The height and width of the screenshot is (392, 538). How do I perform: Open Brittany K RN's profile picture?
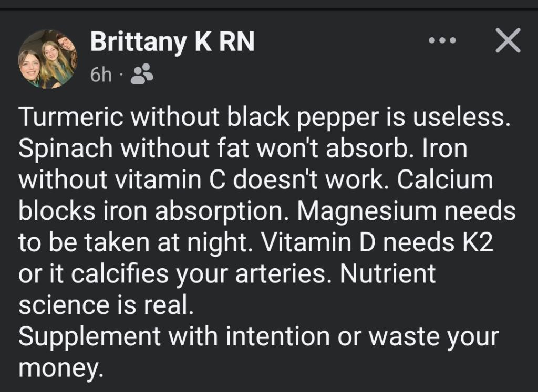click(48, 59)
